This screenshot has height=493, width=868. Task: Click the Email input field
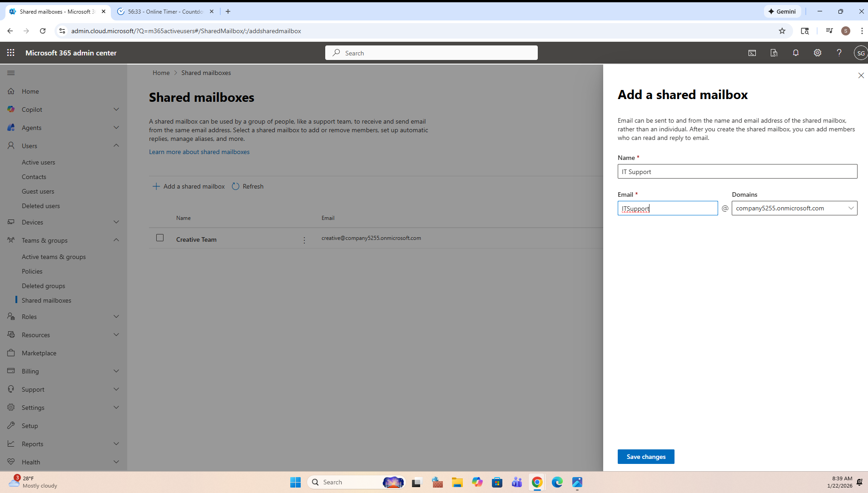(x=668, y=208)
